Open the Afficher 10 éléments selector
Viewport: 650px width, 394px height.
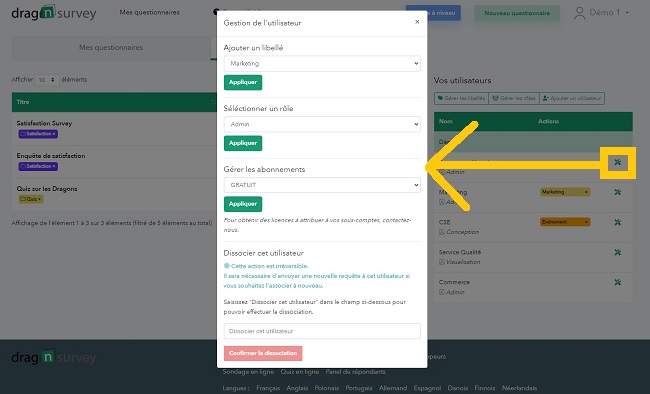(46, 80)
